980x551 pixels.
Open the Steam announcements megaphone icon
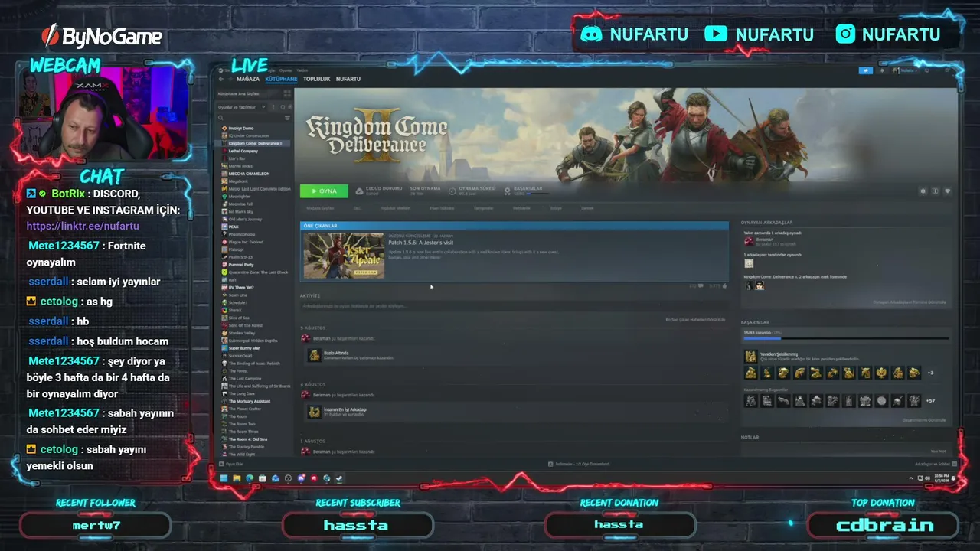(866, 70)
